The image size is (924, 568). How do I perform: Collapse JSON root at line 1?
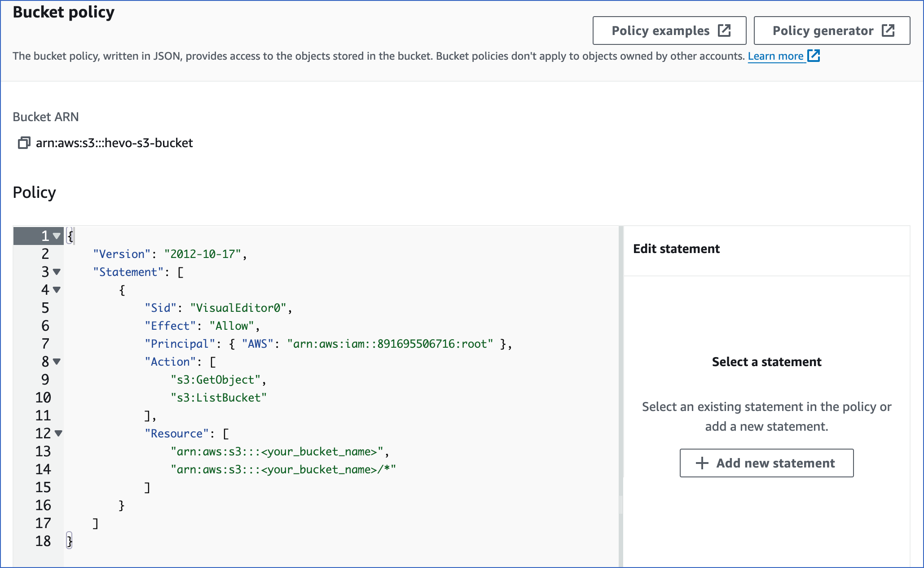(57, 236)
